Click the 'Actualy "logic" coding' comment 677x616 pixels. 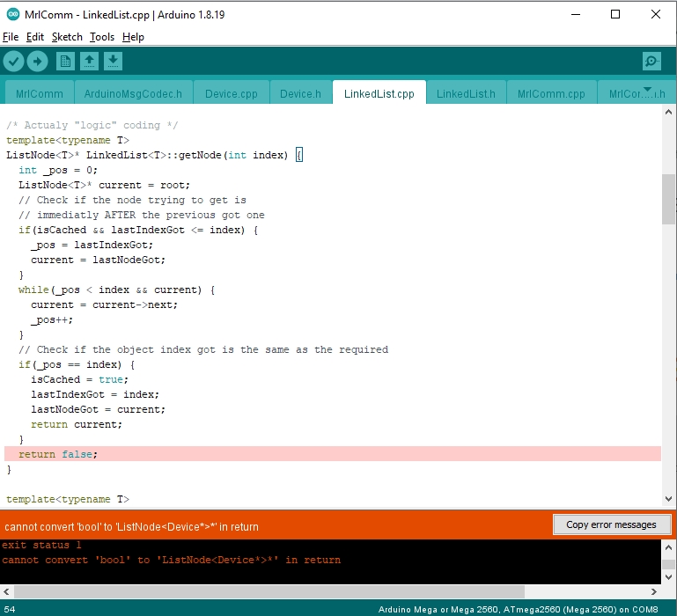92,125
